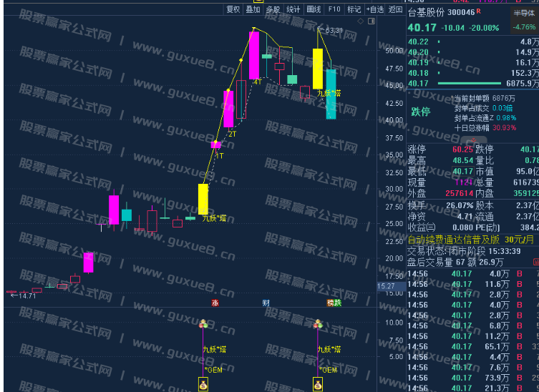The image size is (539, 392).
Task: Select the 21.3万 trade tick row
Action: (x=472, y=388)
